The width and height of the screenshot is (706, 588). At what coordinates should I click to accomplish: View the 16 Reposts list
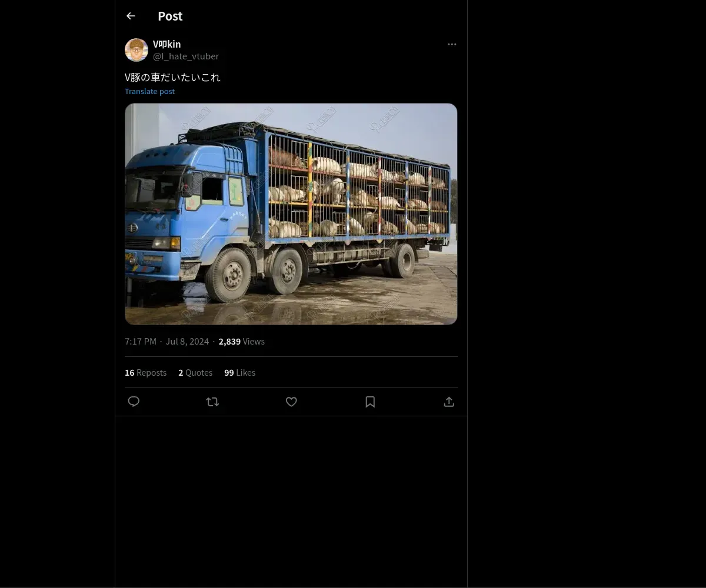point(145,373)
